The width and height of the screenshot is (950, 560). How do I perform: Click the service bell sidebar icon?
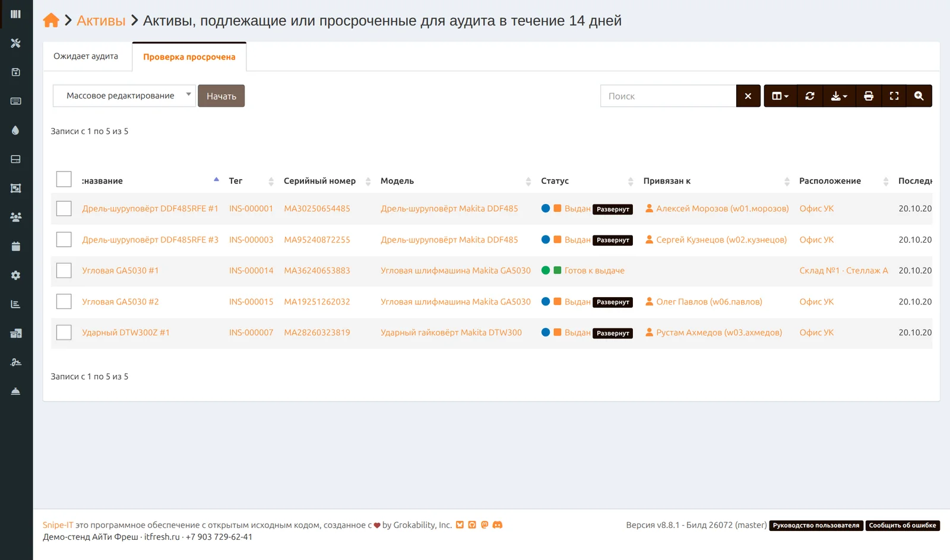(x=16, y=392)
